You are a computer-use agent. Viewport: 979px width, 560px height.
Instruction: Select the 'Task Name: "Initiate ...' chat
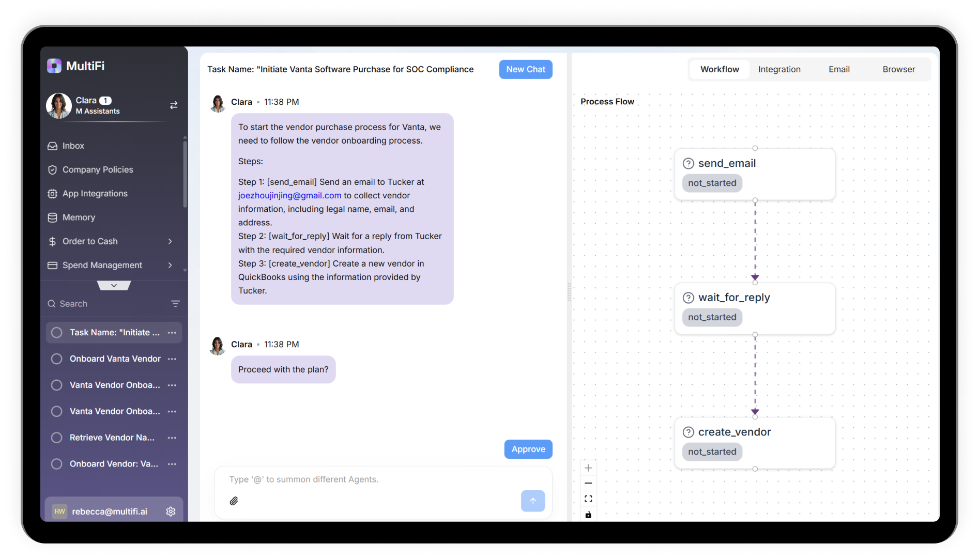(114, 333)
